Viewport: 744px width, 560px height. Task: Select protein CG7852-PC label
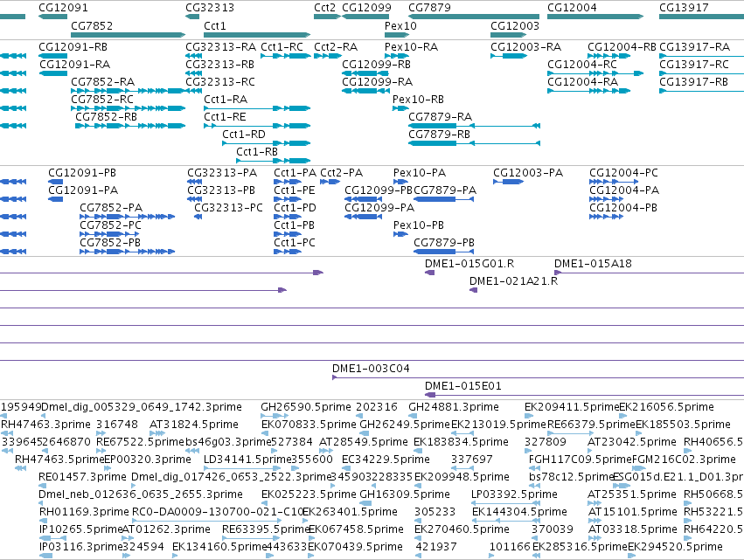[x=110, y=225]
